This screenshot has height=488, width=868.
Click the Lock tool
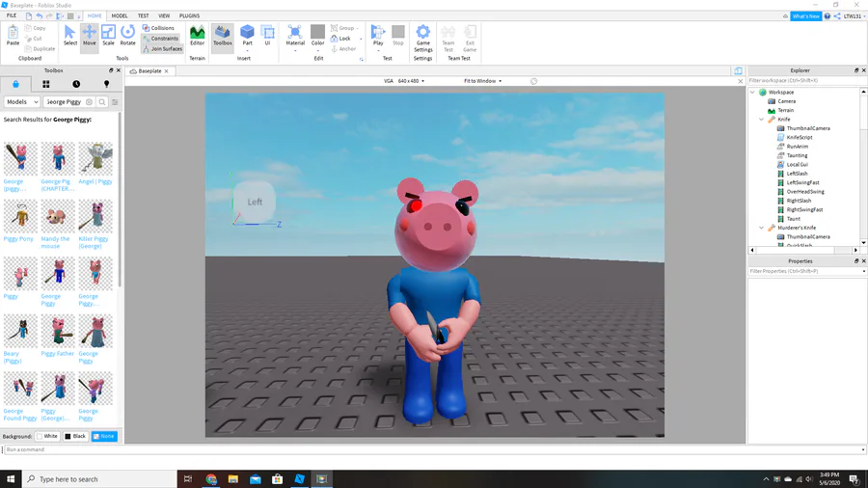coord(341,39)
